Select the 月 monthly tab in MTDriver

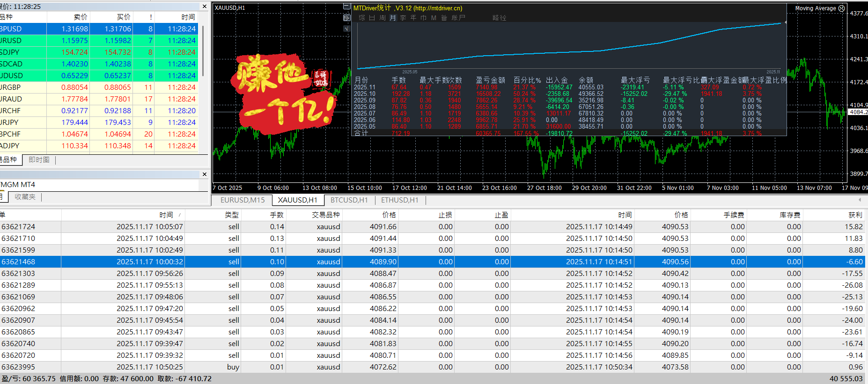(x=393, y=18)
